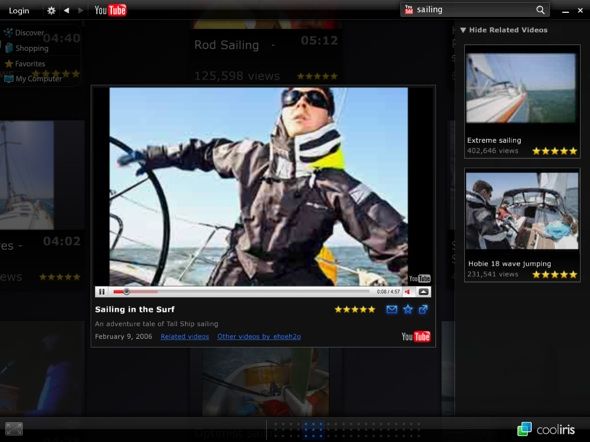The image size is (590, 442).
Task: Open Shopping in sidebar
Action: (x=27, y=48)
